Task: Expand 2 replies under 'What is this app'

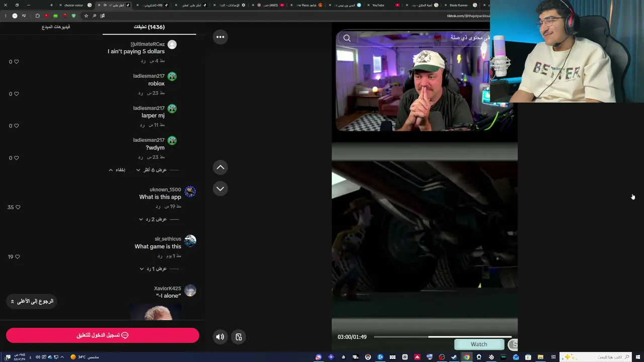Action: coord(153,219)
